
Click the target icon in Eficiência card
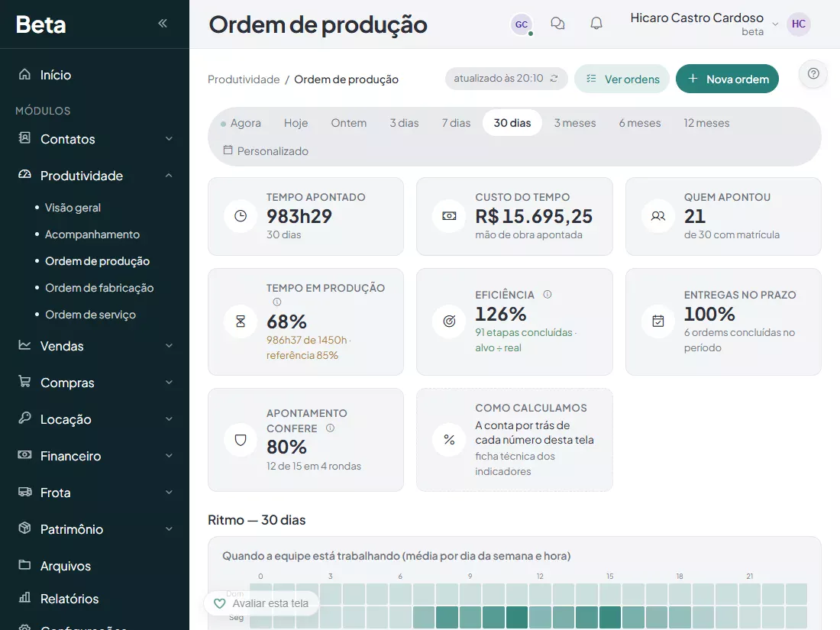click(x=450, y=321)
